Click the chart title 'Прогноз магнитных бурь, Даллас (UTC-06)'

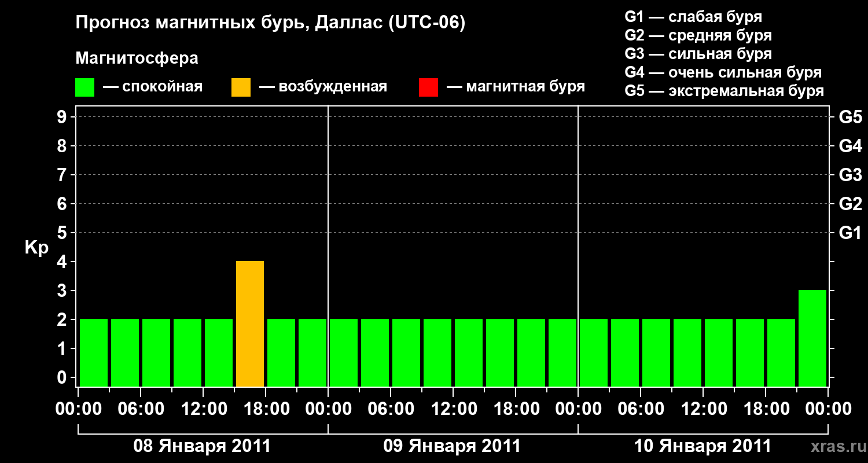coord(270,23)
